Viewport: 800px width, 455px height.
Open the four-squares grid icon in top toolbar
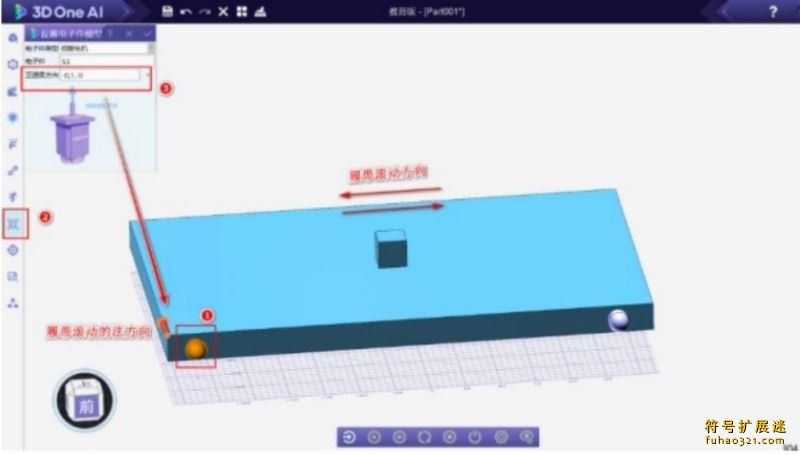242,11
